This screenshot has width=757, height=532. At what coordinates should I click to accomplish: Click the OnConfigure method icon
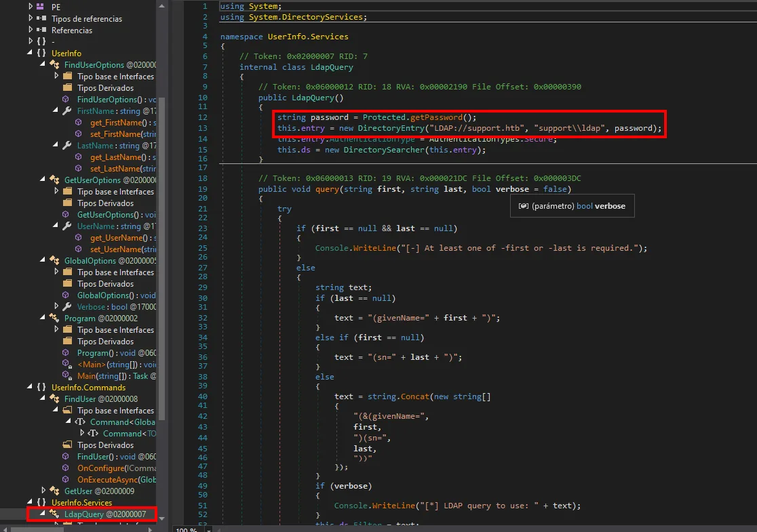[66, 468]
